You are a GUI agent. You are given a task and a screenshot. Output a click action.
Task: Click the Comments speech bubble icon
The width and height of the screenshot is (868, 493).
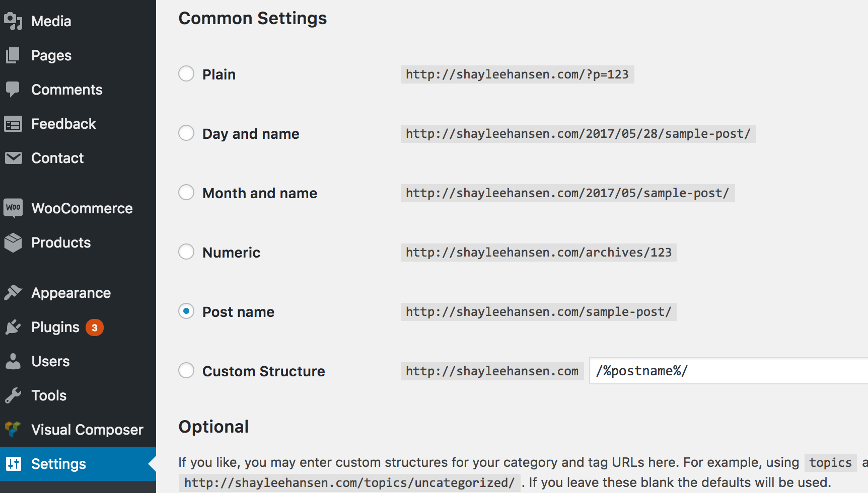click(x=13, y=89)
